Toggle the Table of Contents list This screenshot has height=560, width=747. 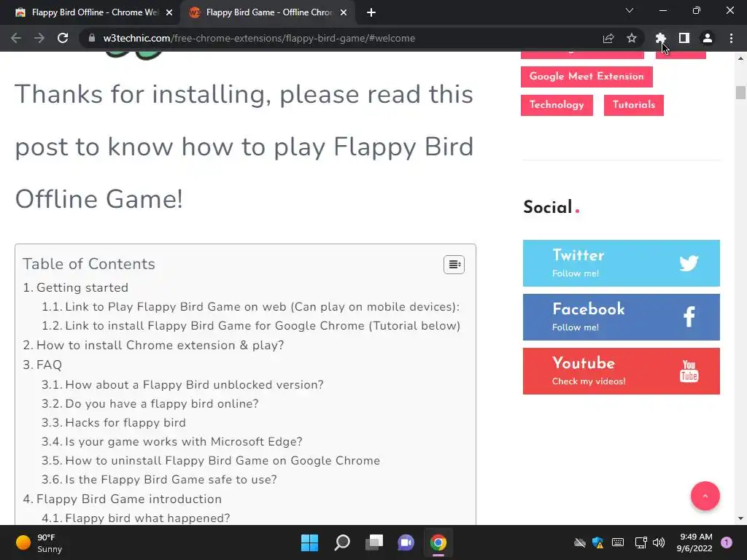tap(454, 264)
